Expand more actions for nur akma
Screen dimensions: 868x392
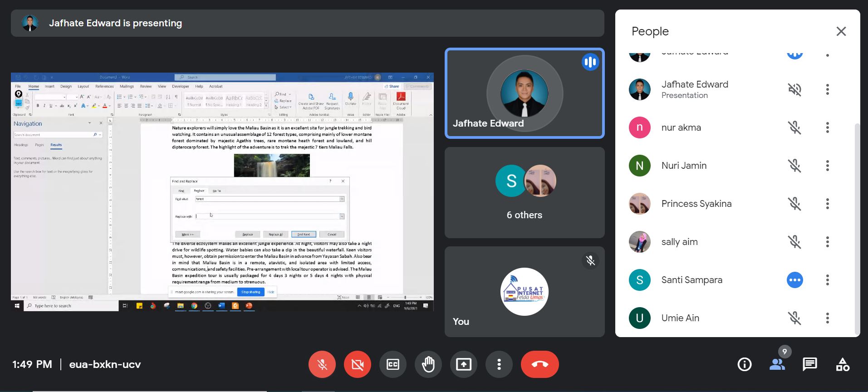tap(828, 127)
